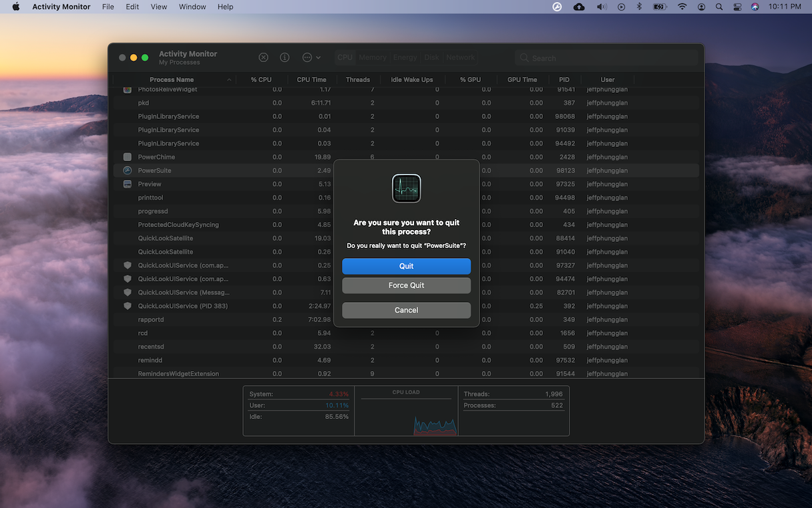Screen dimensions: 812x508
Task: Open the Activity Monitor app menu
Action: tap(61, 7)
